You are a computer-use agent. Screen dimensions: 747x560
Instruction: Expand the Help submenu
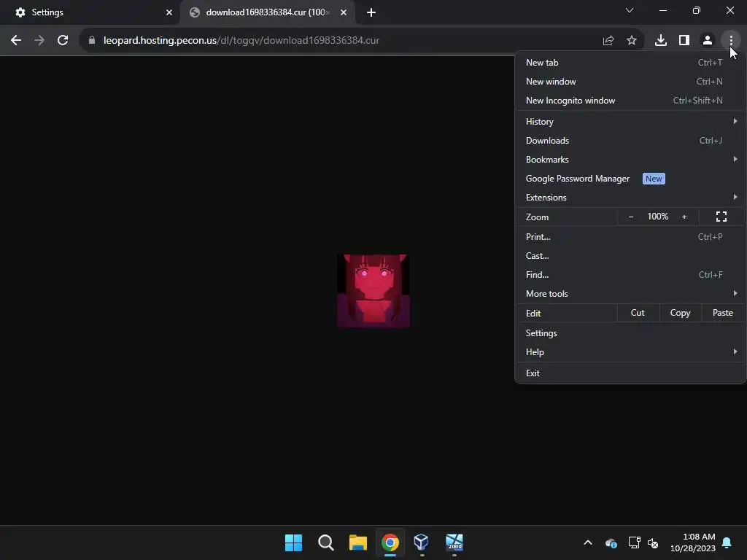coord(630,352)
